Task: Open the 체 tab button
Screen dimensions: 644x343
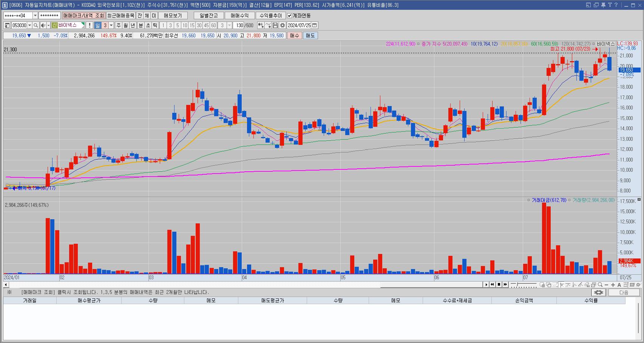Action: (147, 15)
